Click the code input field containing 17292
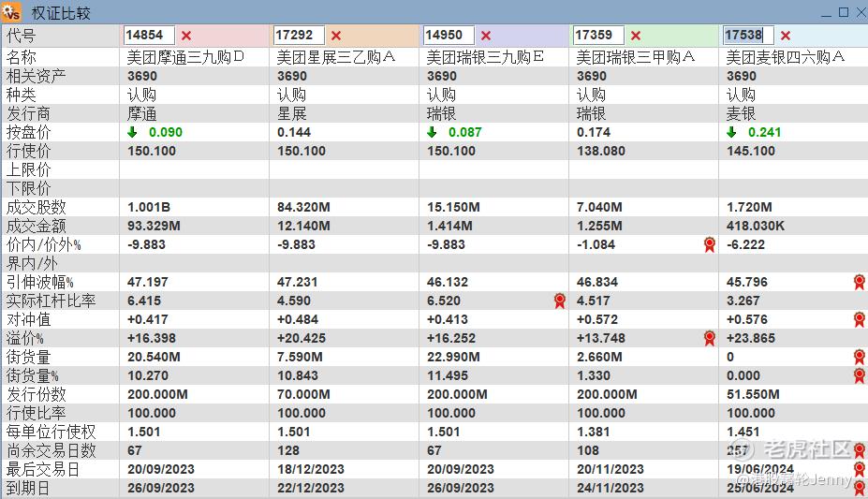The width and height of the screenshot is (868, 499). point(299,35)
